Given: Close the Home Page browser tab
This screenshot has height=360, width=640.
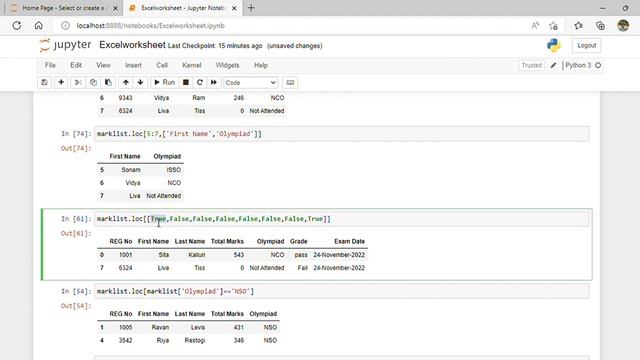Looking at the screenshot, I should click(x=115, y=8).
